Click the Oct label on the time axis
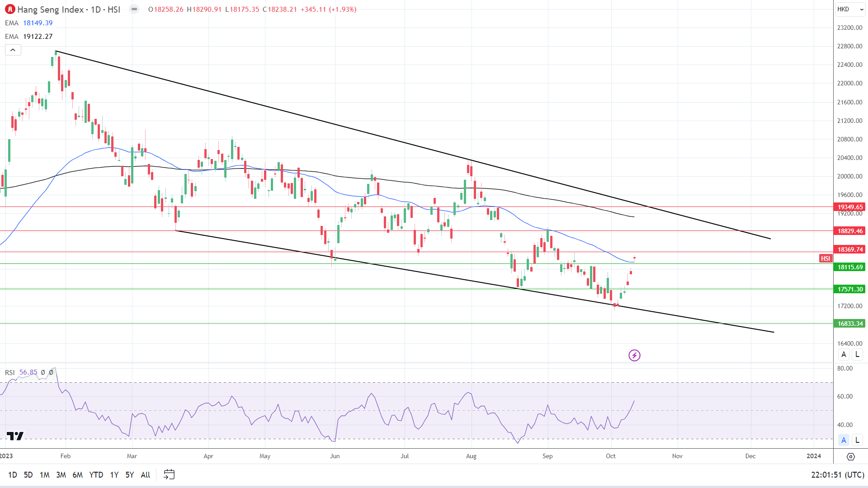 (x=611, y=456)
